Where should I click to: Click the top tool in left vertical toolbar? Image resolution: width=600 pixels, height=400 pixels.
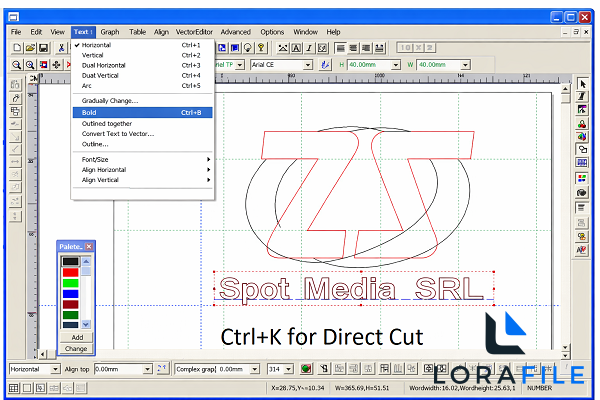tap(15, 85)
